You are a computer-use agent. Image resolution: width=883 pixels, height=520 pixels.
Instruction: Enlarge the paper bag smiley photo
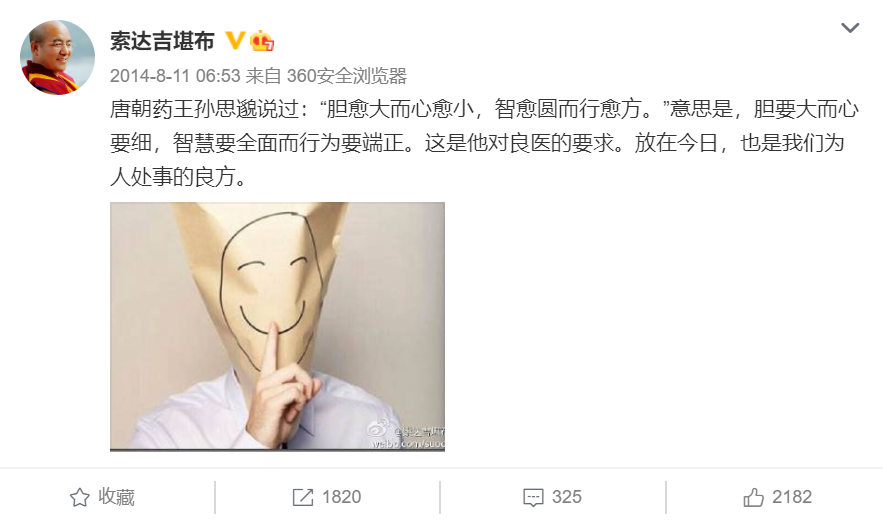pyautogui.click(x=277, y=326)
